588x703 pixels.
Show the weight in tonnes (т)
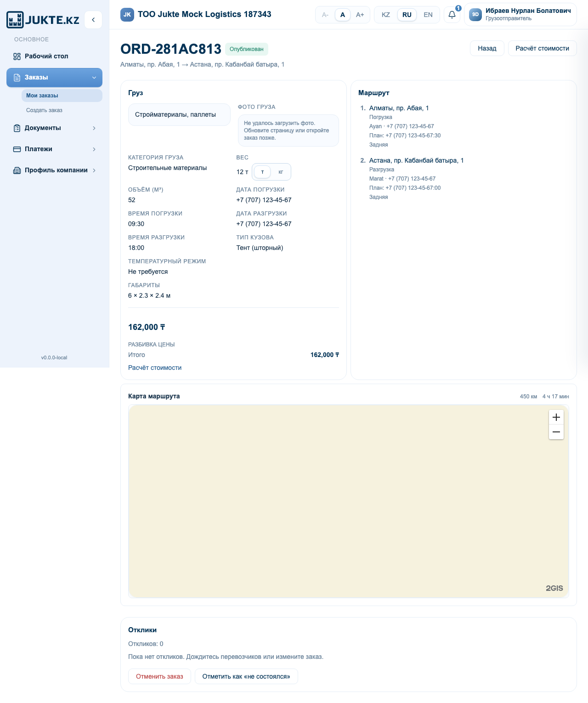click(262, 172)
